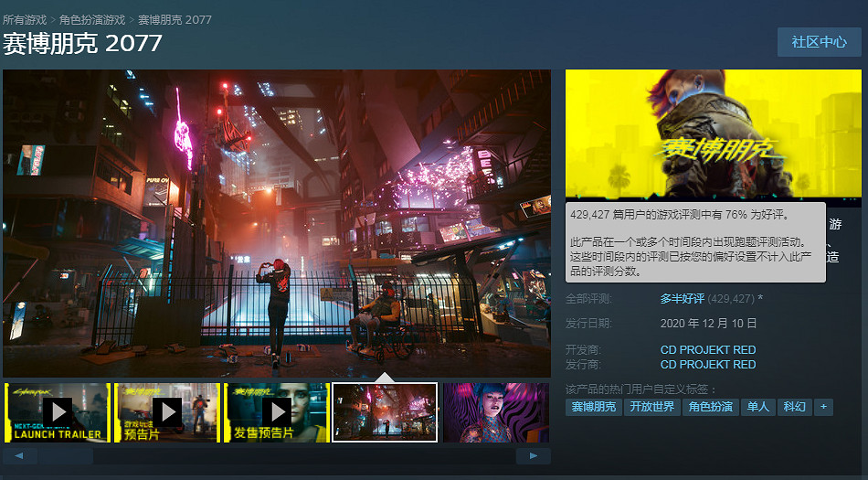
Task: Select the blue-haired character screenshot thumbnail
Action: point(496,412)
